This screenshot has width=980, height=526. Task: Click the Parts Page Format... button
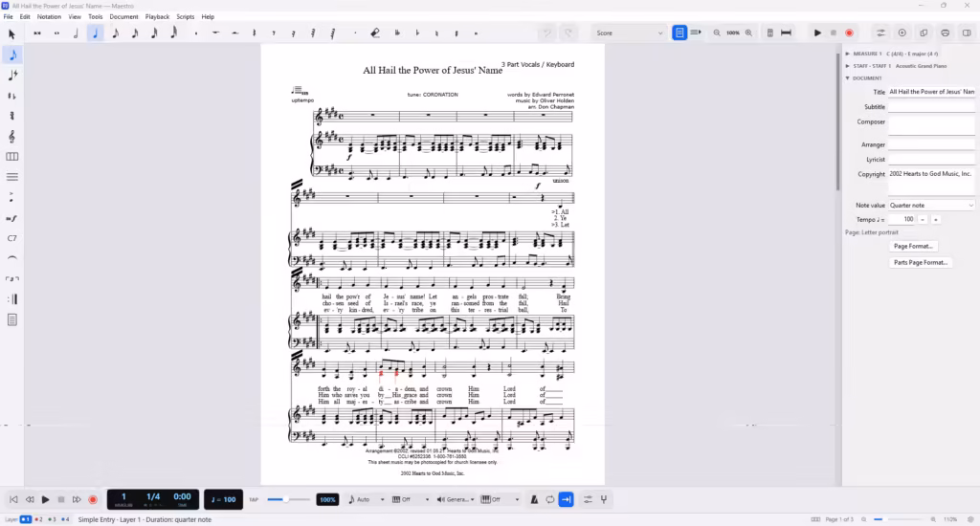pos(921,262)
